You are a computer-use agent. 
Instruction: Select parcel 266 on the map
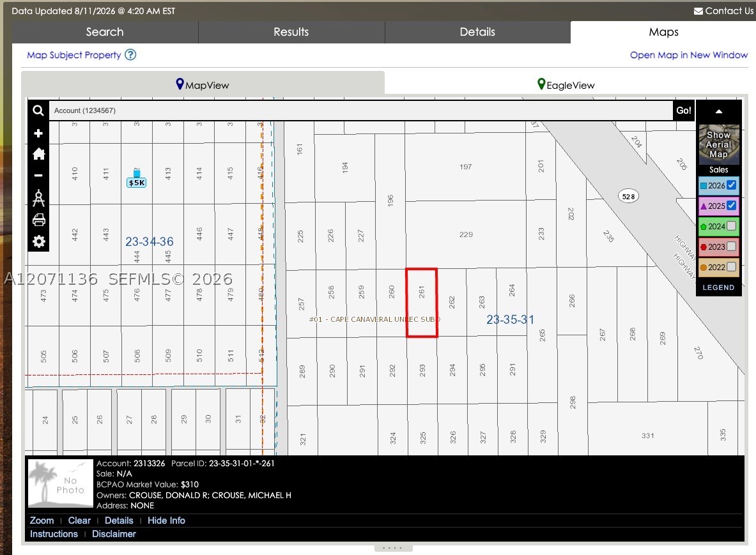(572, 301)
